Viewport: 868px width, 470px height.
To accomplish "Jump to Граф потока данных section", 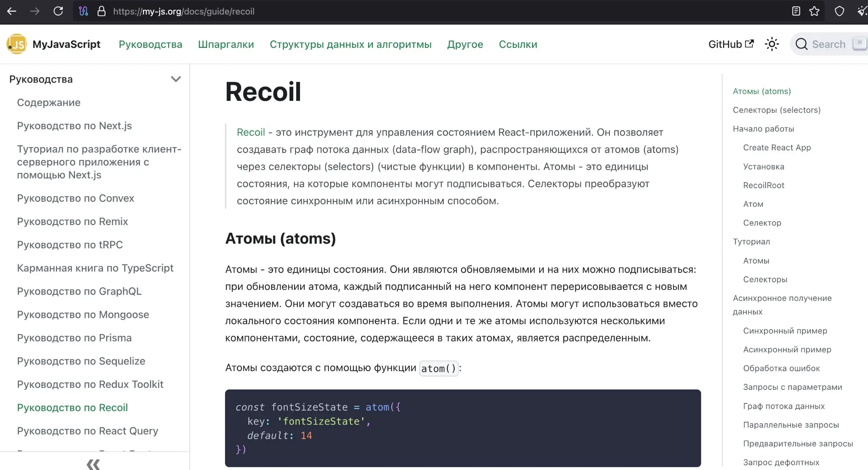I will click(x=784, y=406).
